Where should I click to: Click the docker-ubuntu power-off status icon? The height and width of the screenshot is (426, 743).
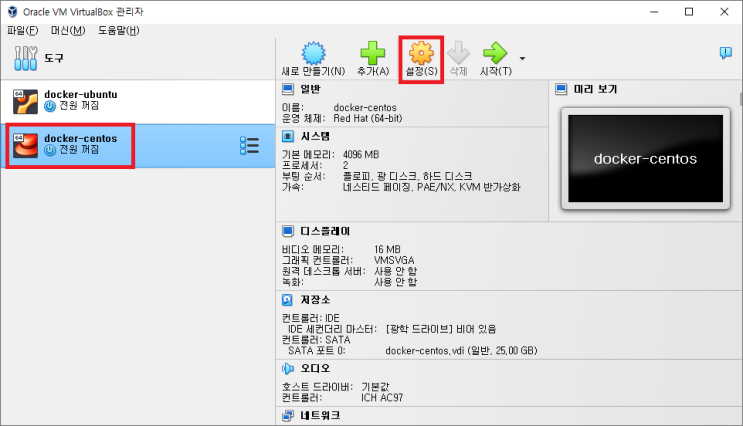tap(50, 106)
